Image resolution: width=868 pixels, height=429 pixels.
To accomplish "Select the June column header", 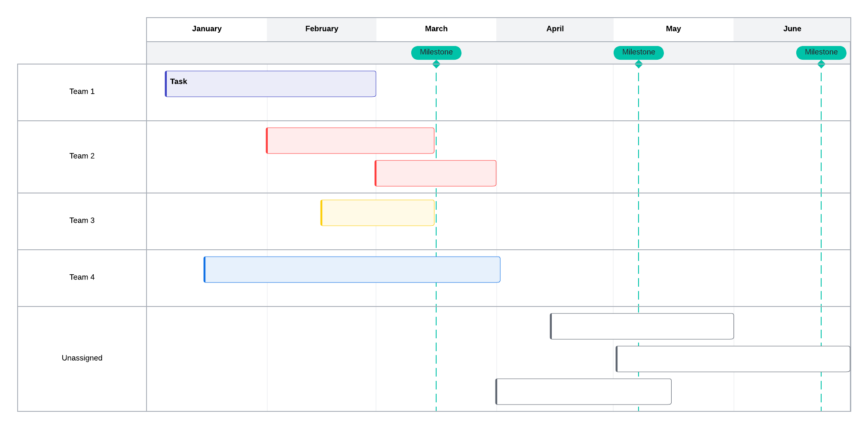I will 792,29.
